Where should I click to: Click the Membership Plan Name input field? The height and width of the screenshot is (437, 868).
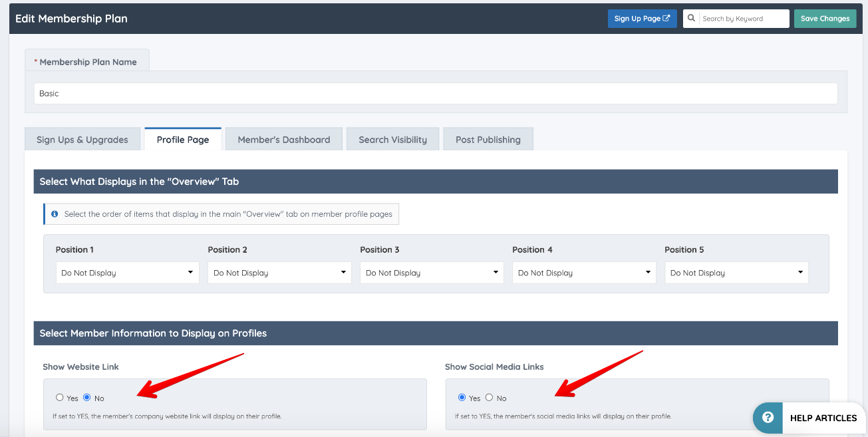click(x=436, y=94)
